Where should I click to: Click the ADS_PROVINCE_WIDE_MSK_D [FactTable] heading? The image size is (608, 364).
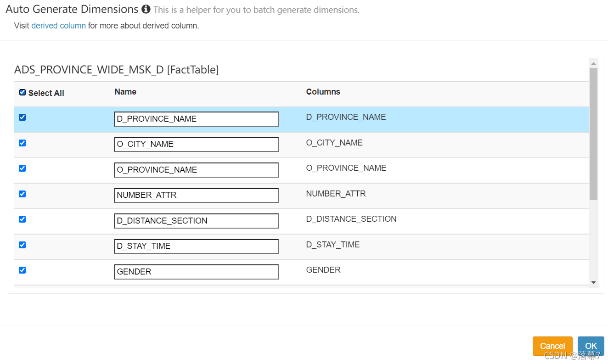(x=117, y=70)
